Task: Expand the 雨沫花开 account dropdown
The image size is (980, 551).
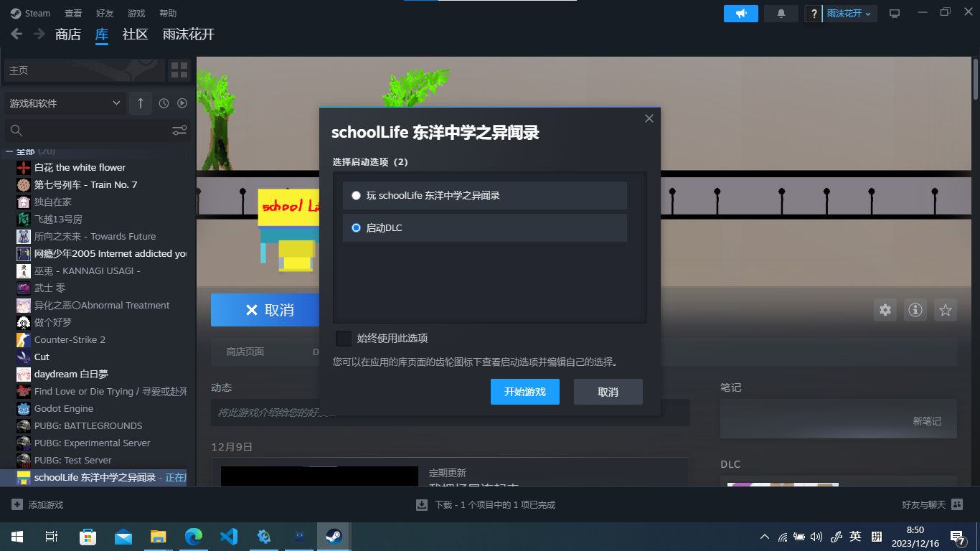Action: 850,14
